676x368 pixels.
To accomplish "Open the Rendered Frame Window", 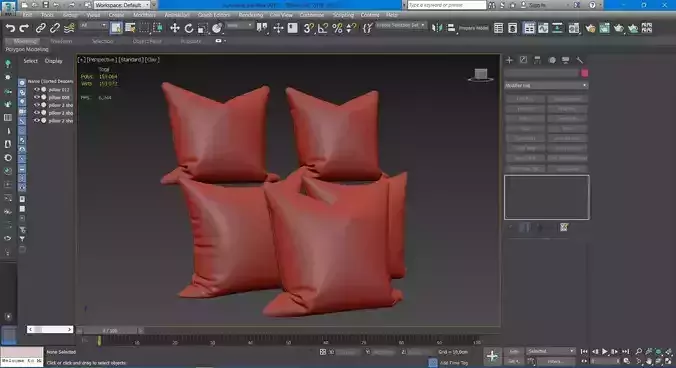I will [x=604, y=28].
